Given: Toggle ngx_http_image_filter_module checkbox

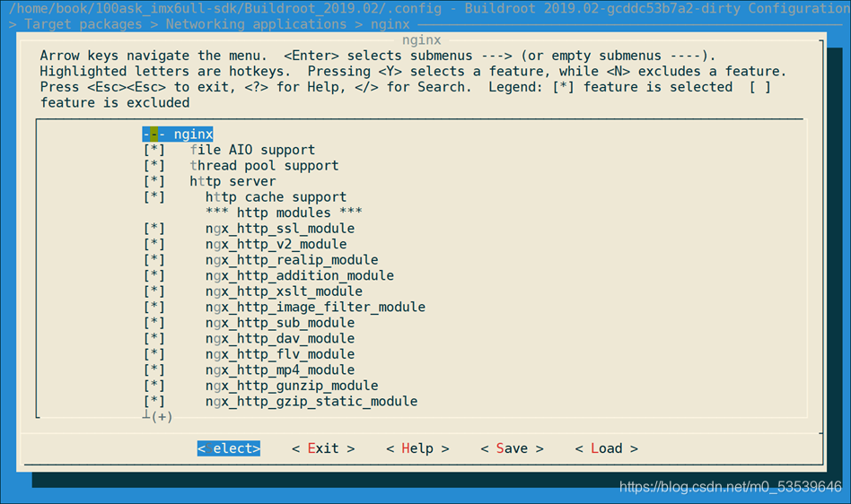Looking at the screenshot, I should tap(154, 307).
